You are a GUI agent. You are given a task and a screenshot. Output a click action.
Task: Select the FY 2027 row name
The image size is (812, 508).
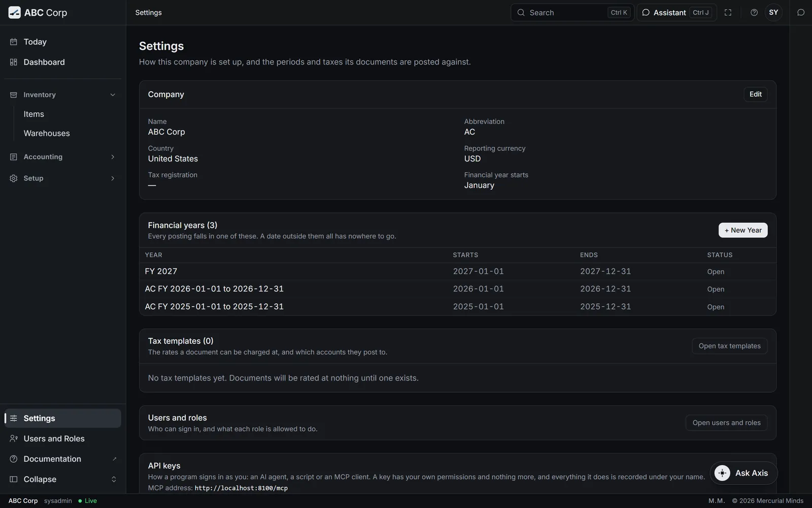(x=161, y=271)
